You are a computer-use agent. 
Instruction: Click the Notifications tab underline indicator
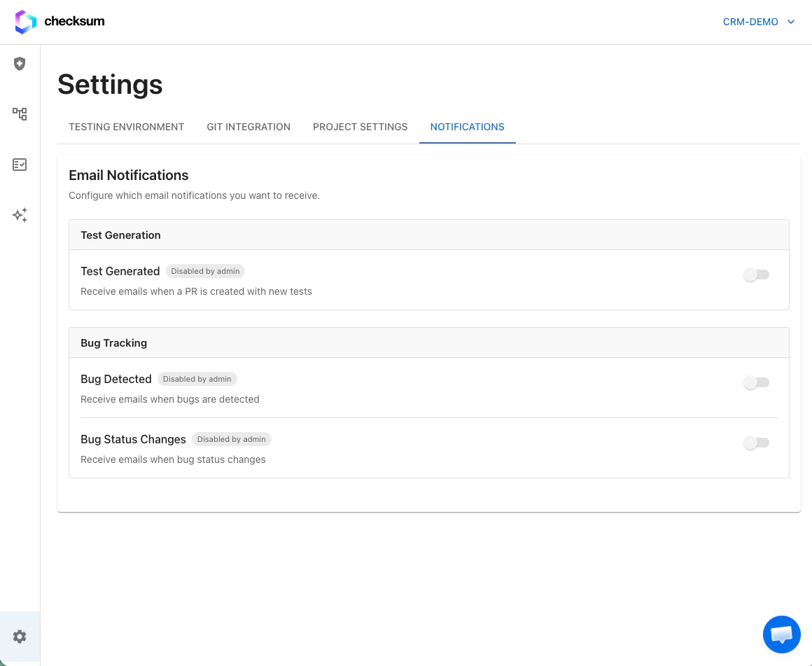click(x=467, y=141)
